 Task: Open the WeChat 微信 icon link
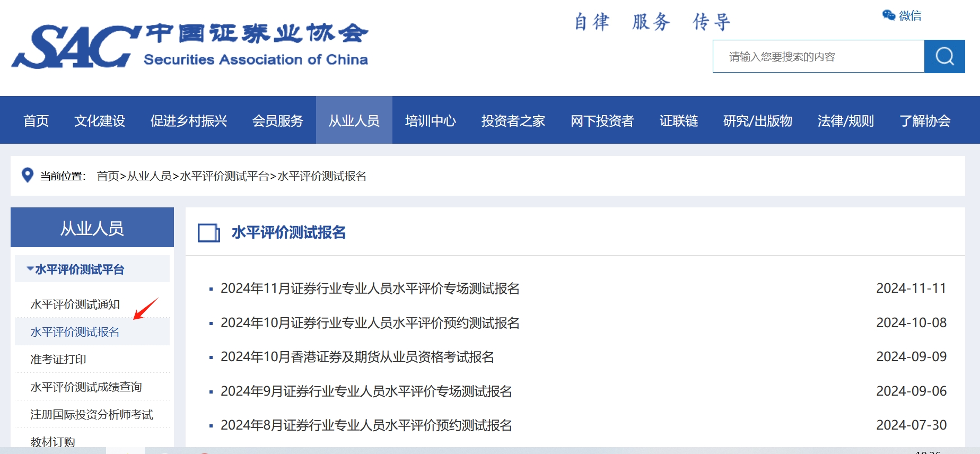coord(902,15)
